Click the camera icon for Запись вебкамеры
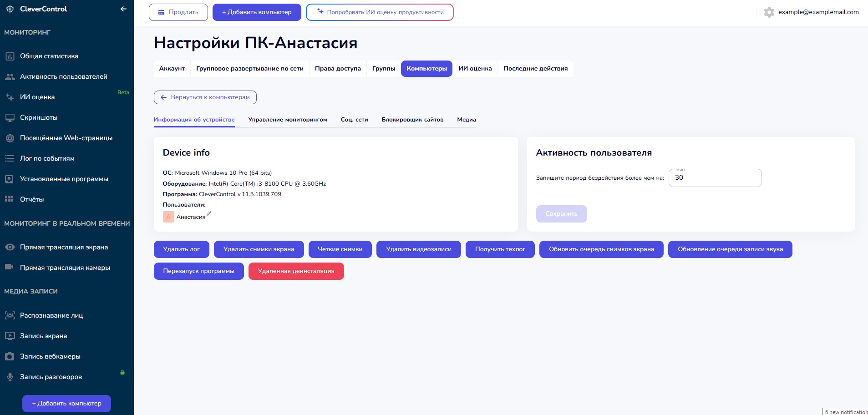Screen dimensions: 868x415 pyautogui.click(x=10, y=357)
